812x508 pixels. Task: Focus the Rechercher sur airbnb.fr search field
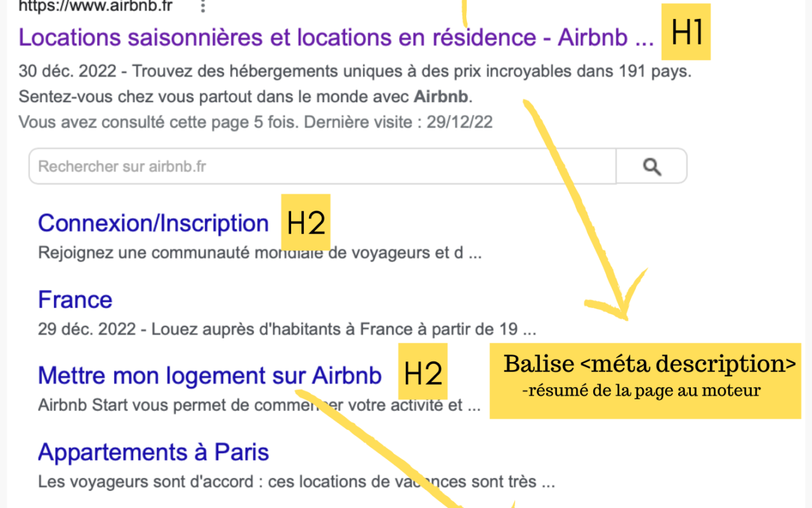pos(322,166)
